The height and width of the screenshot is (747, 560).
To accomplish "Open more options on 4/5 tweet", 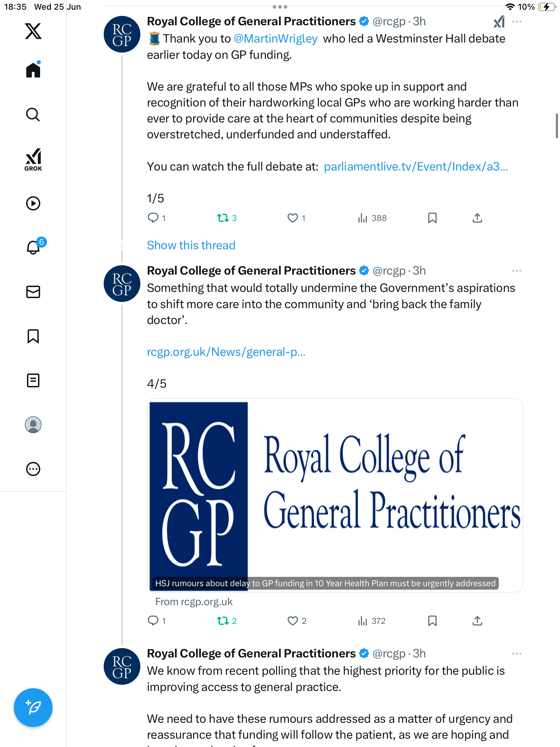I will [x=517, y=271].
